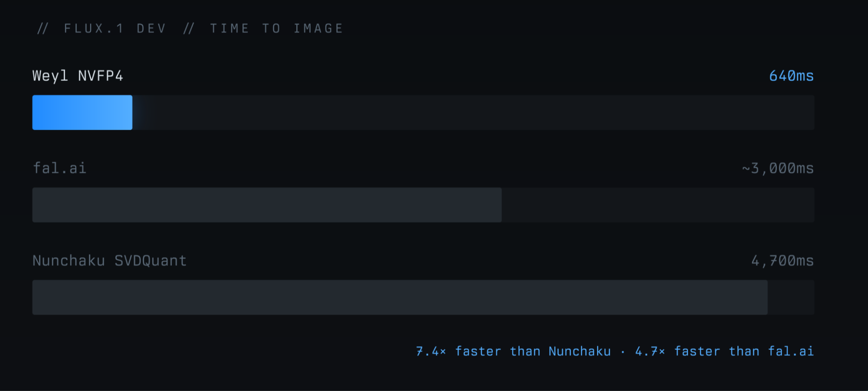The image size is (868, 391).
Task: Click the 640ms timing value
Action: (x=791, y=76)
